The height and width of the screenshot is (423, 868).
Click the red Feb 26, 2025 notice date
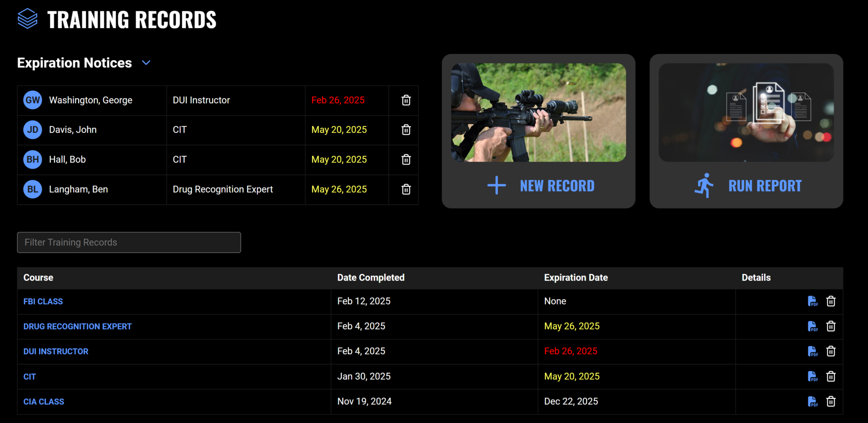[x=338, y=100]
